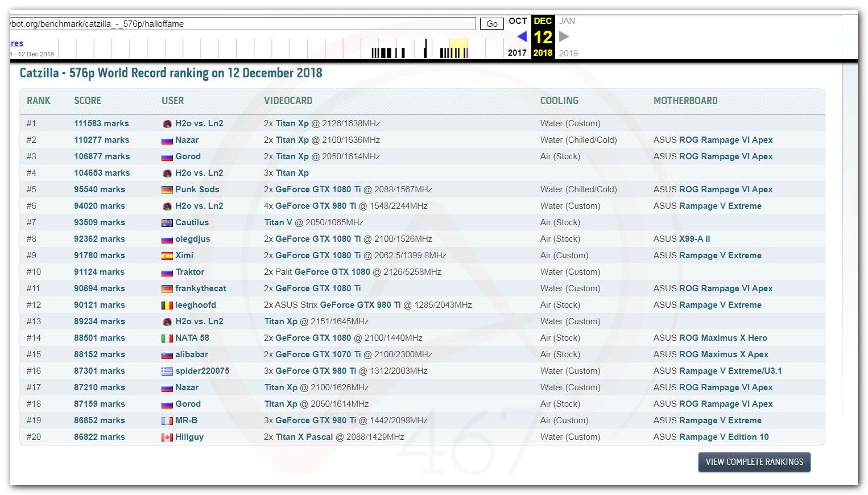This screenshot has width=868, height=495.
Task: Click the SCORE column header
Action: tap(88, 101)
